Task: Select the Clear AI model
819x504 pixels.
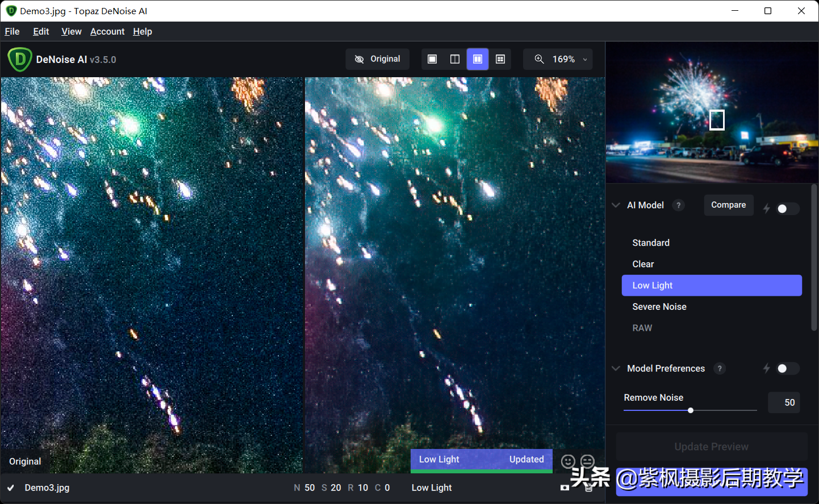Action: tap(712, 264)
